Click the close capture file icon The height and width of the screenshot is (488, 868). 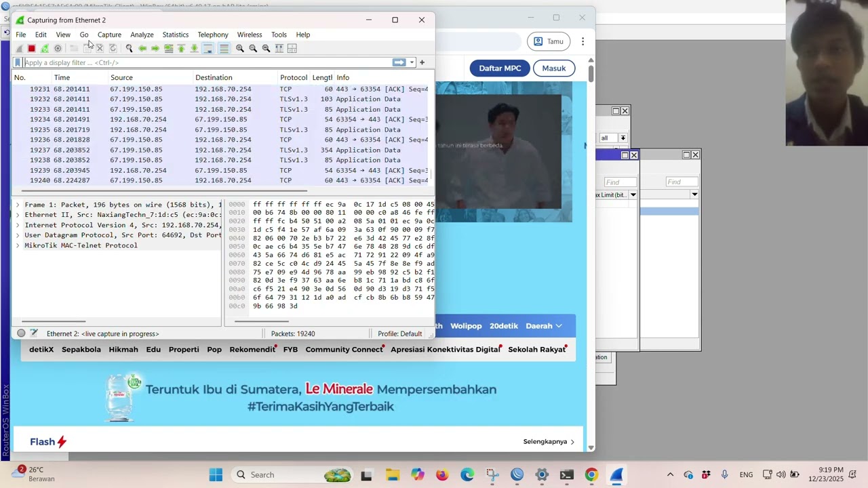coord(100,48)
